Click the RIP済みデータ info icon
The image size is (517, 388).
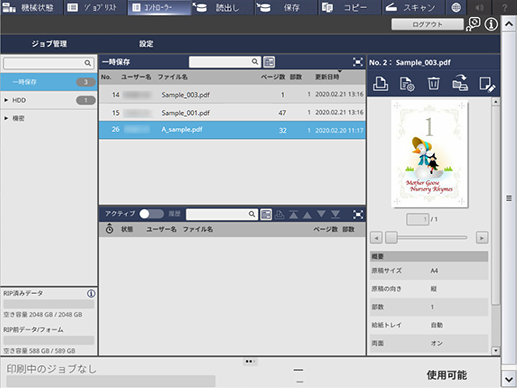click(x=91, y=293)
